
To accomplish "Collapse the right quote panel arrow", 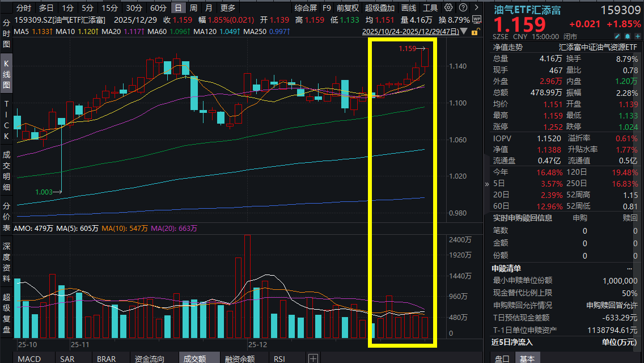I will (487, 184).
